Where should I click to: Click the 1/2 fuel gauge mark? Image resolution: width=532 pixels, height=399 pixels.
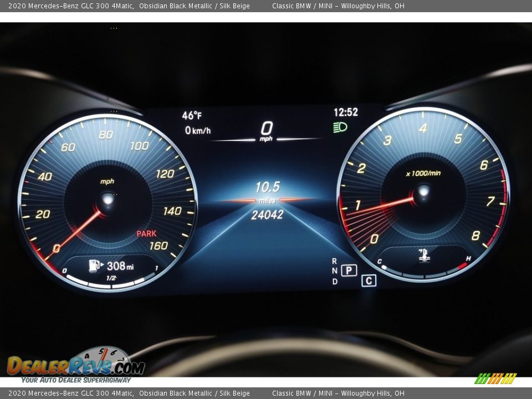coord(111,278)
